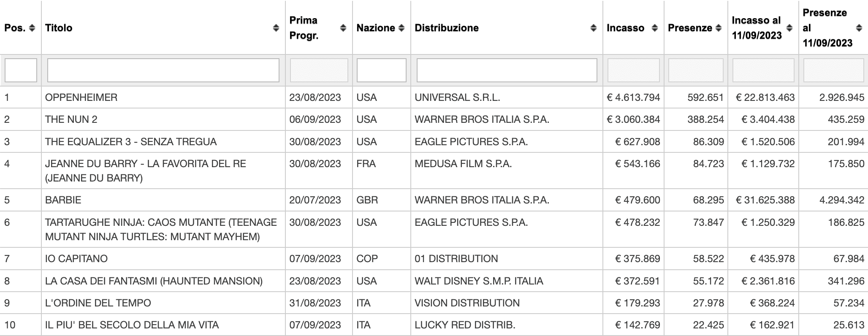This screenshot has width=868, height=336.
Task: Sort by Presenze column arrows
Action: coord(719,28)
